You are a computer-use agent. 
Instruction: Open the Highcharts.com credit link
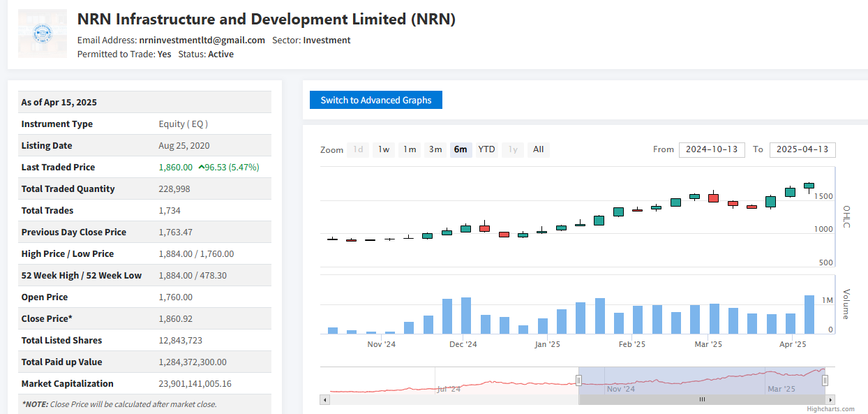(x=830, y=409)
